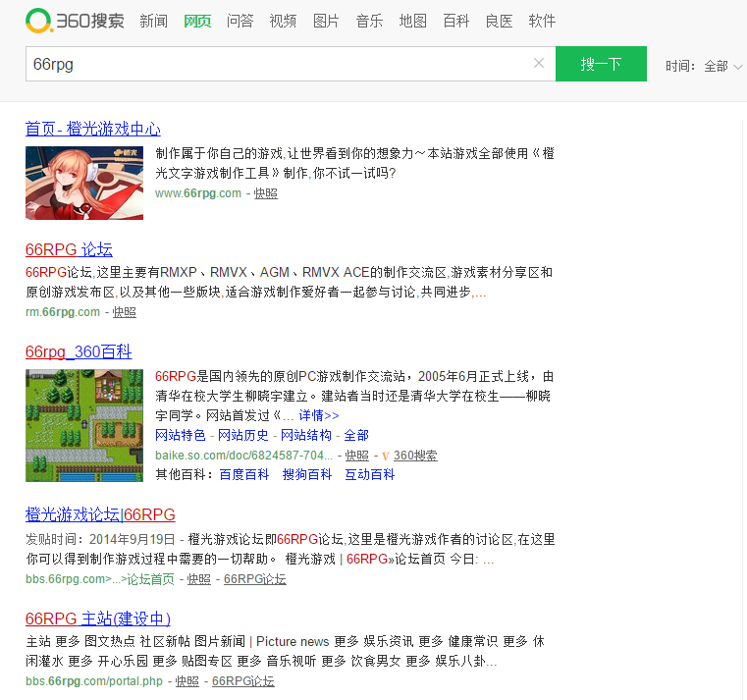Viewport: 747px width, 700px height.
Task: Open the 详情>> link
Action: (319, 415)
